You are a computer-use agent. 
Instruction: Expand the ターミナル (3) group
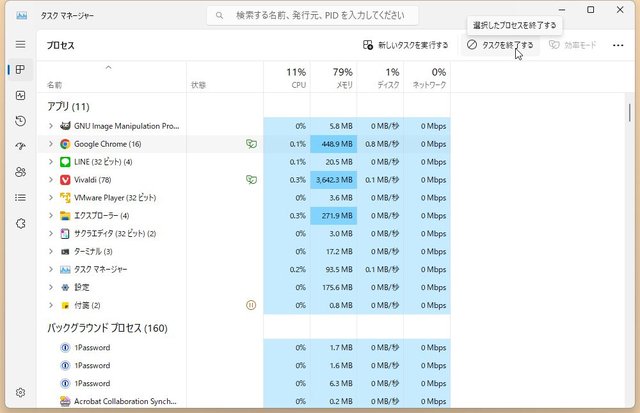(x=51, y=251)
